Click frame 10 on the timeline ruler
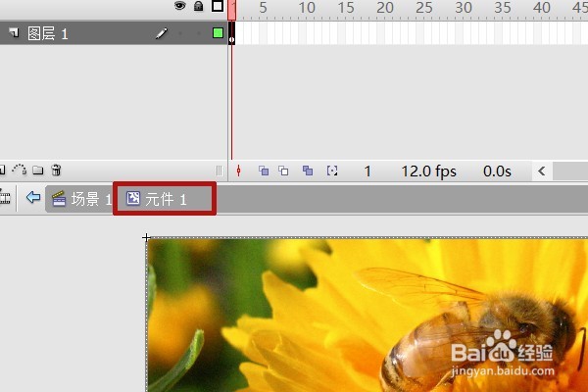The height and width of the screenshot is (392, 588). click(x=307, y=7)
